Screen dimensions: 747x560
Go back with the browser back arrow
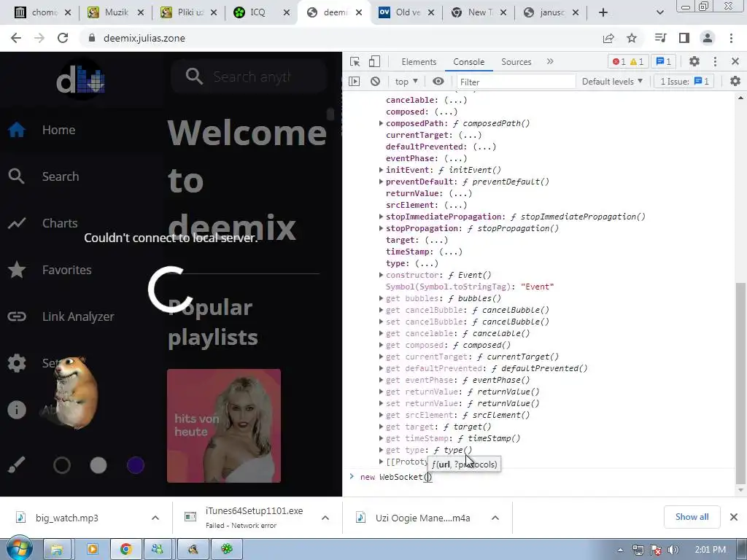coord(16,38)
